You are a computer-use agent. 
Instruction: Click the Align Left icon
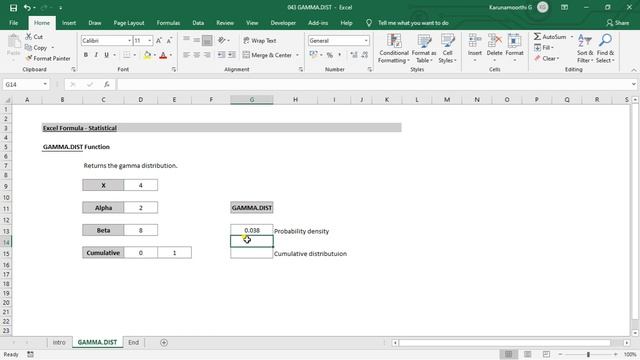click(187, 55)
